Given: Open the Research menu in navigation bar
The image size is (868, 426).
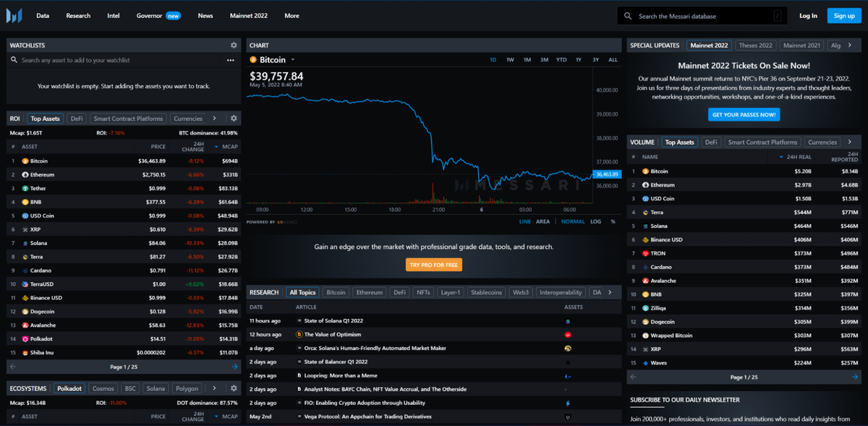Looking at the screenshot, I should pyautogui.click(x=78, y=15).
